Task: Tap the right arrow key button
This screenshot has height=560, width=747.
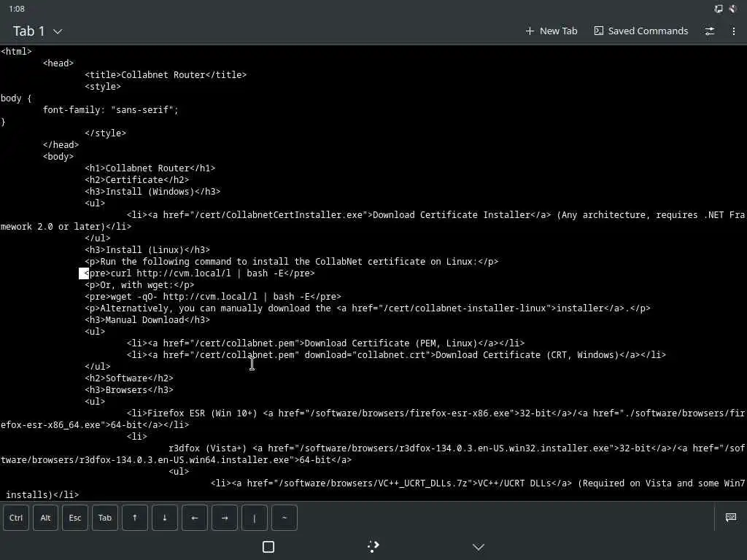Action: (225, 518)
